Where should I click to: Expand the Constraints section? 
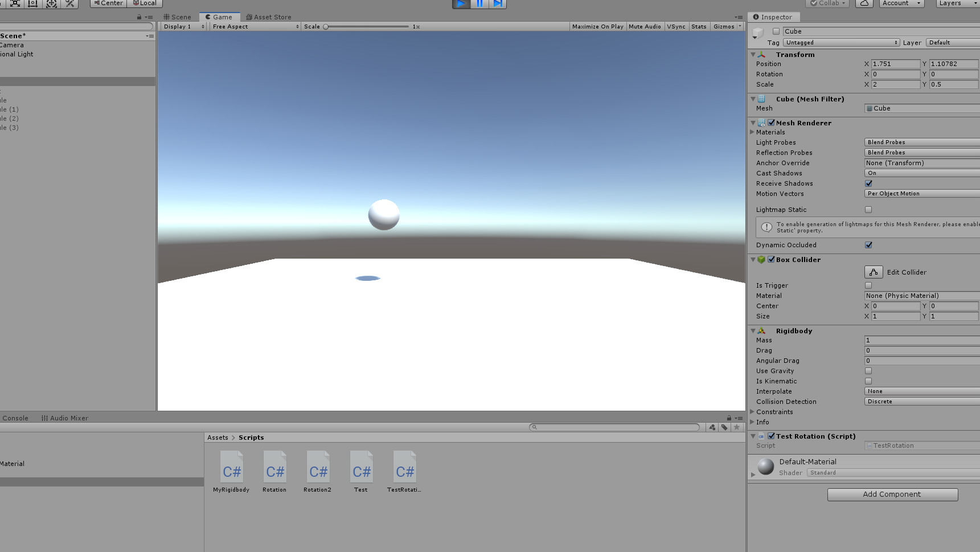(x=753, y=411)
